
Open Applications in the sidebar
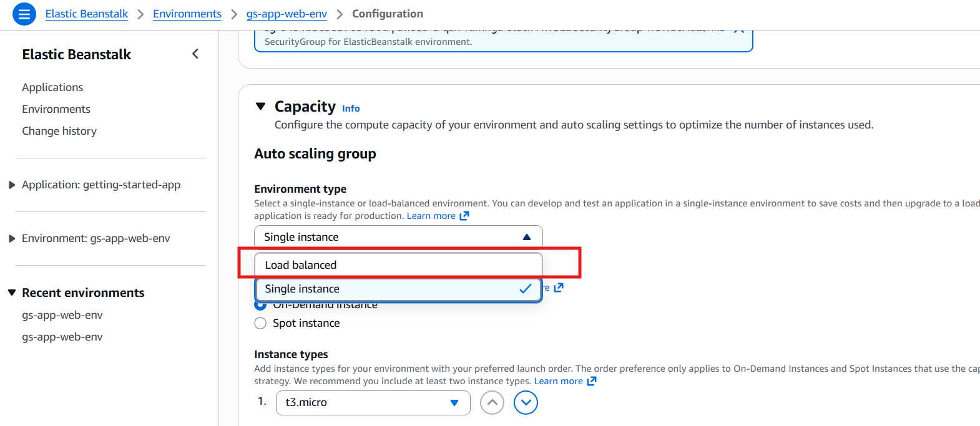click(x=52, y=87)
